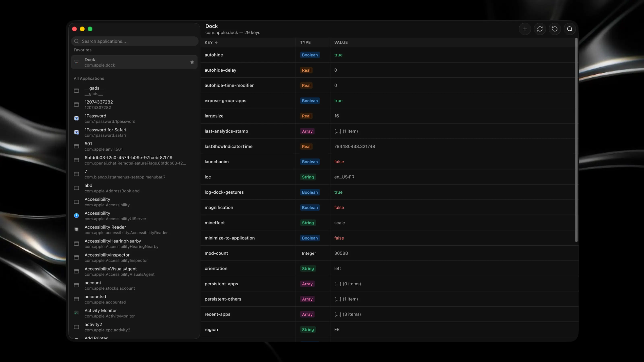This screenshot has width=644, height=362.
Task: Toggle magnification false value
Action: point(339,207)
